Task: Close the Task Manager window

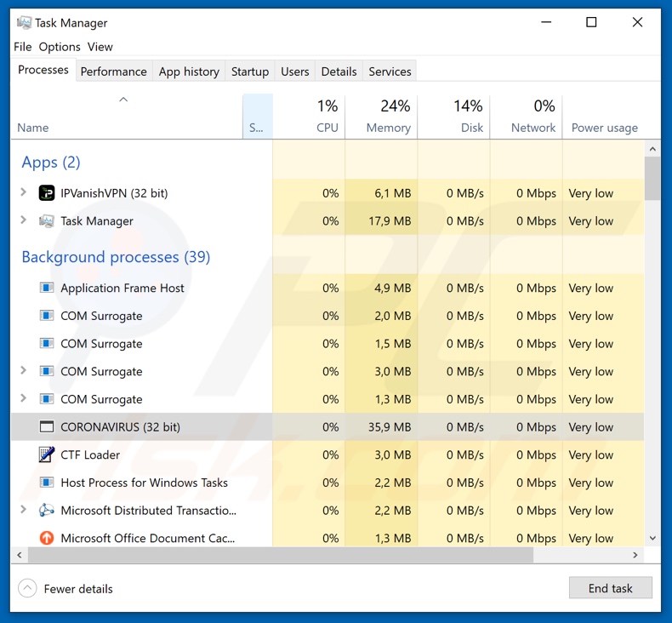Action: (637, 22)
